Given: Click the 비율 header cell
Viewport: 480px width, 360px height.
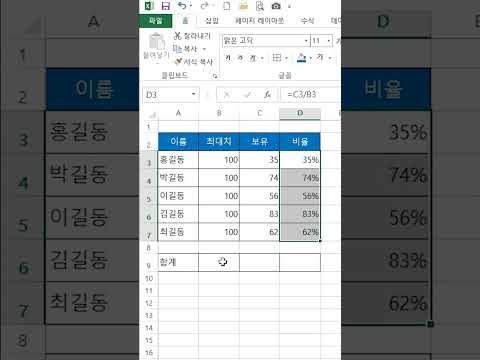Looking at the screenshot, I should [300, 141].
